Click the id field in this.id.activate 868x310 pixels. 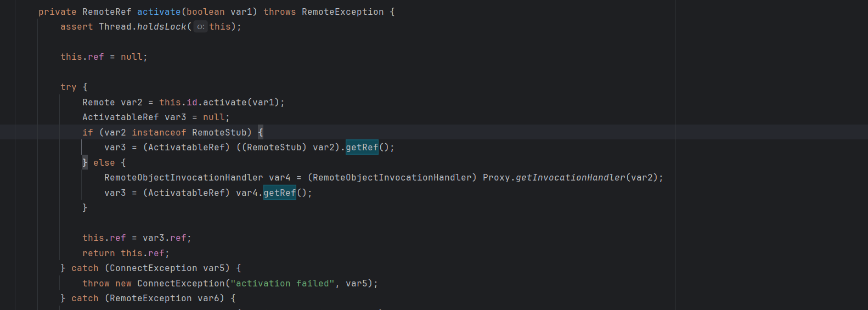click(191, 103)
